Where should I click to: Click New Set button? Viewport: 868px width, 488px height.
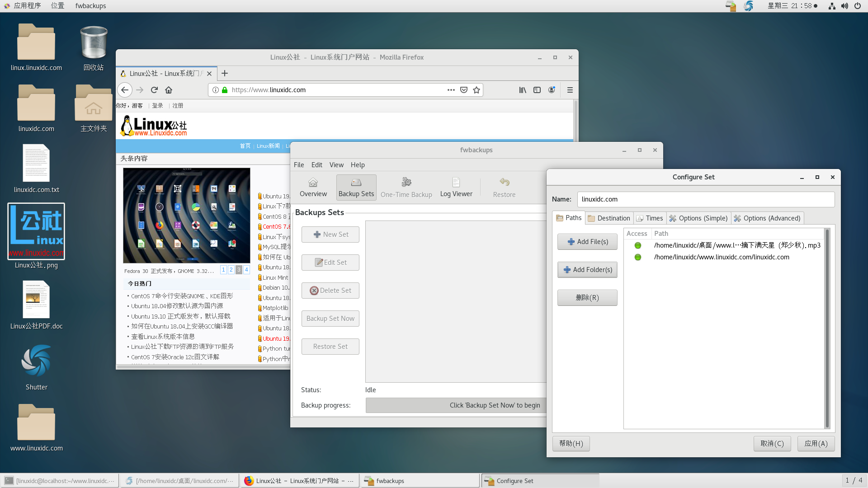(x=330, y=235)
